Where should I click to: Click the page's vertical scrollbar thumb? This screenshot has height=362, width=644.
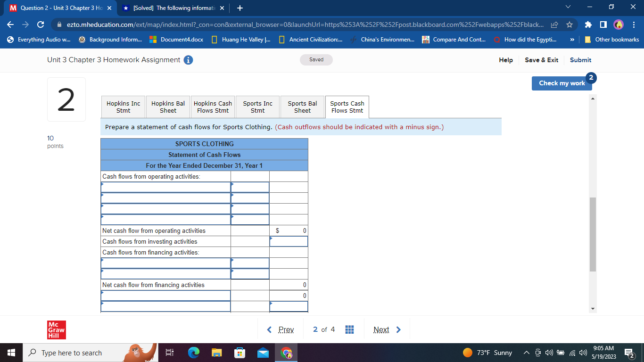coord(593,234)
